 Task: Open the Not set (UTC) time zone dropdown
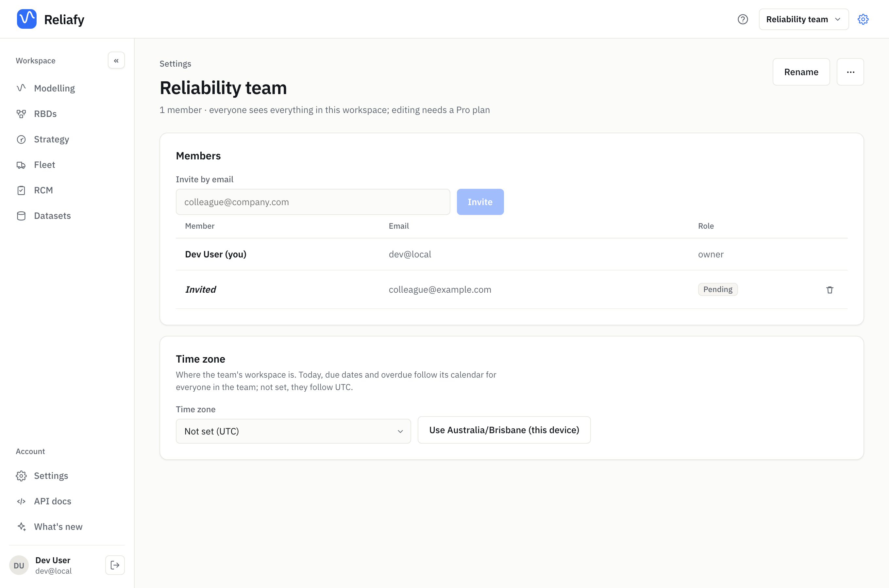click(293, 431)
